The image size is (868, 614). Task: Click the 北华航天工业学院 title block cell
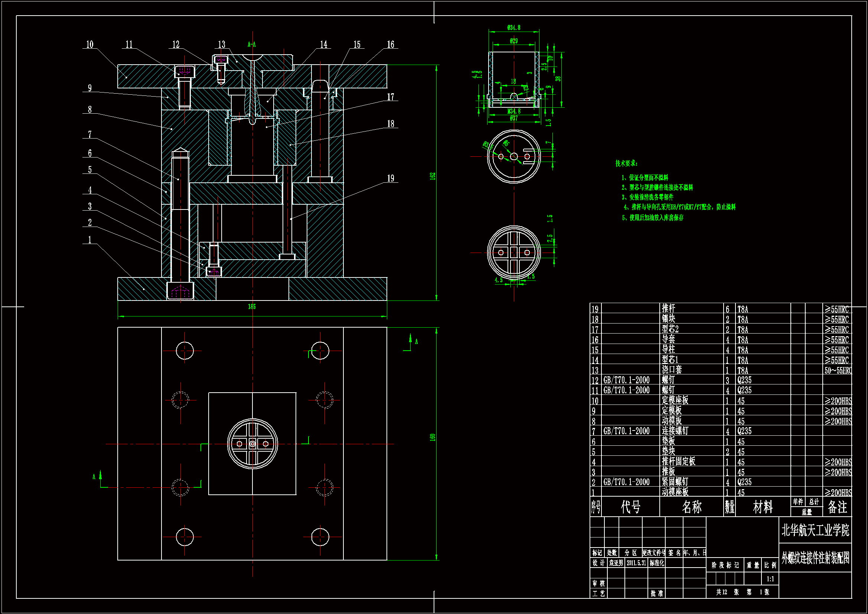(815, 530)
